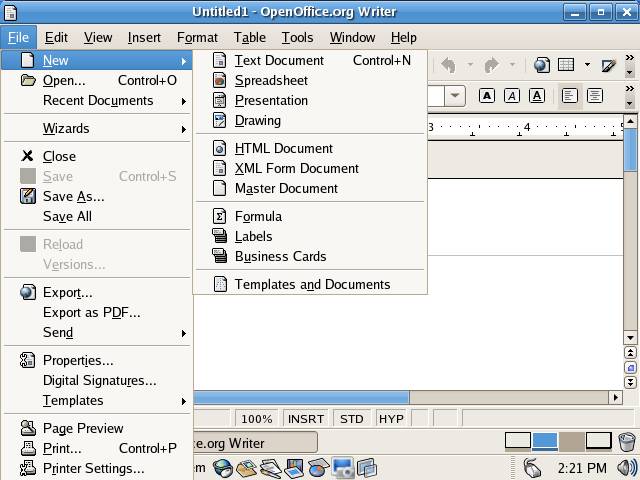Image resolution: width=640 pixels, height=480 pixels.
Task: Toggle INSRT insert mode in status bar
Action: pos(306,419)
